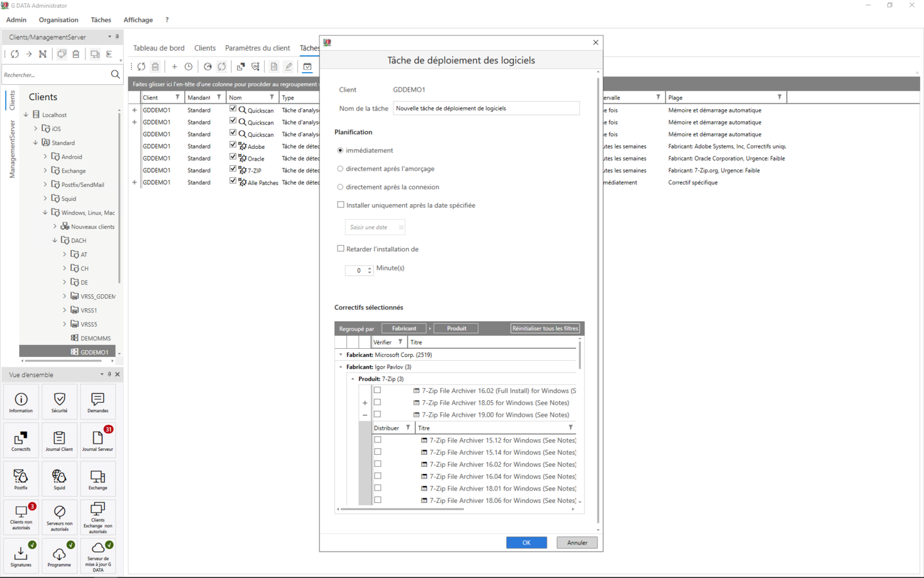Image resolution: width=924 pixels, height=578 pixels.
Task: Open the Programme status tile
Action: point(60,556)
